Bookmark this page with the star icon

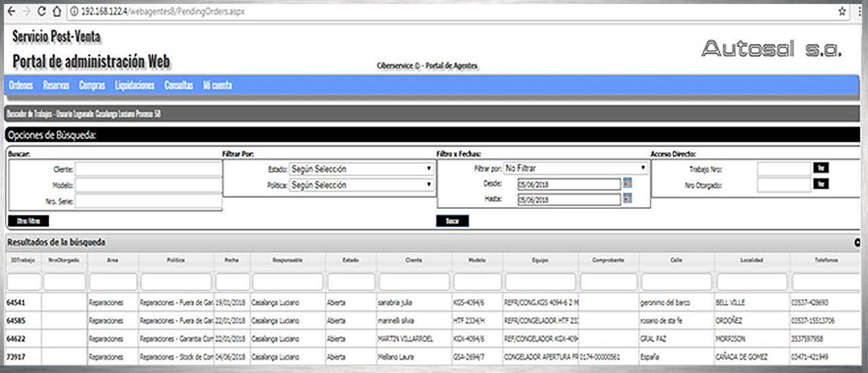click(842, 12)
